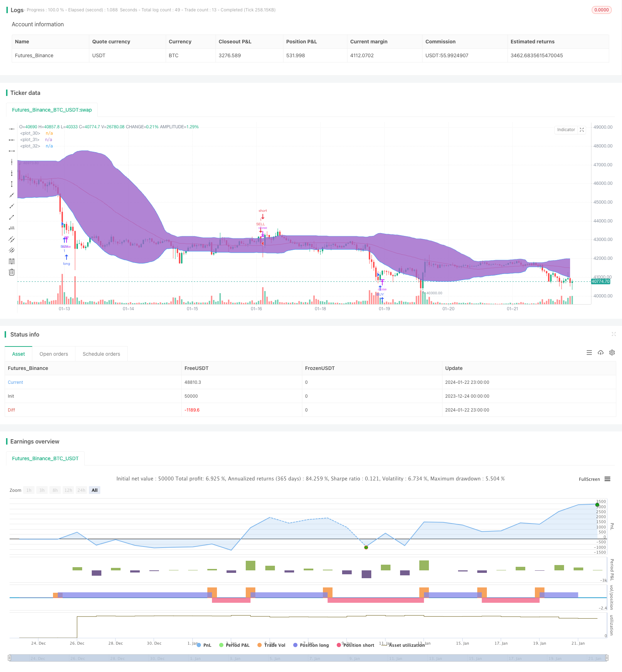Set earnings zoom range to 24h
Image resolution: width=622 pixels, height=672 pixels.
81,490
